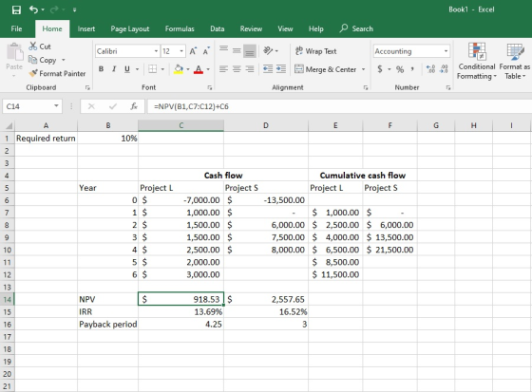Toggle Wrap Text

tap(315, 51)
